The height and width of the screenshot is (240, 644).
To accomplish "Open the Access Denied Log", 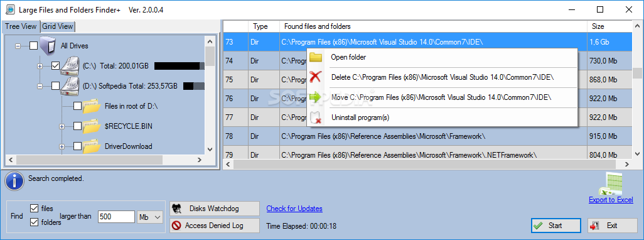I will coord(215,226).
